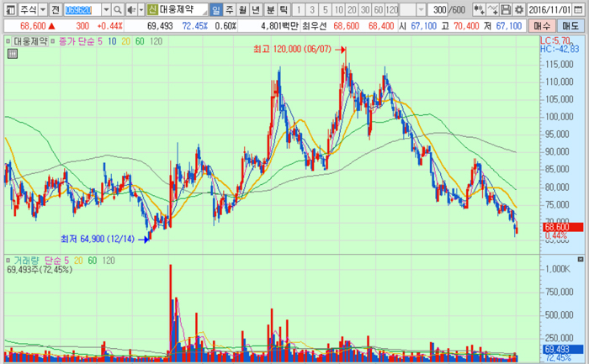Switch to weekly (주) chart period
This screenshot has width=589, height=364.
coord(231,9)
